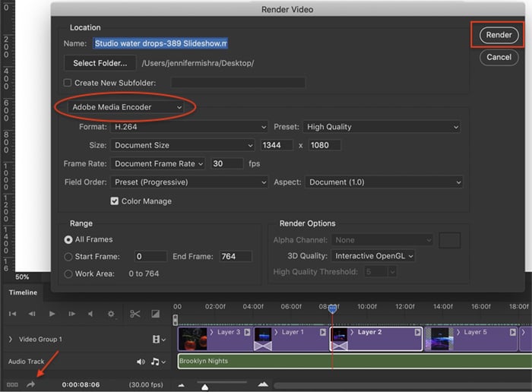
Task: Open the Size Document Size dropdown
Action: pyautogui.click(x=182, y=145)
